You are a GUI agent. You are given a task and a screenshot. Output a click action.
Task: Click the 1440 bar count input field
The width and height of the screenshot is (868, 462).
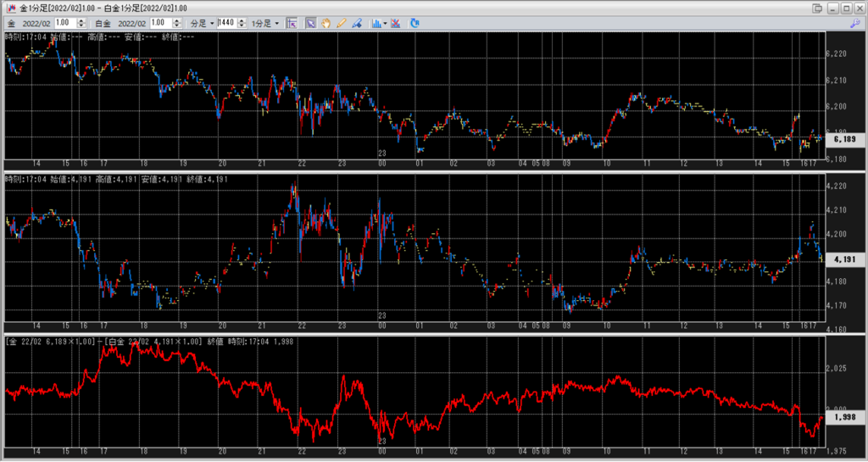[x=225, y=23]
